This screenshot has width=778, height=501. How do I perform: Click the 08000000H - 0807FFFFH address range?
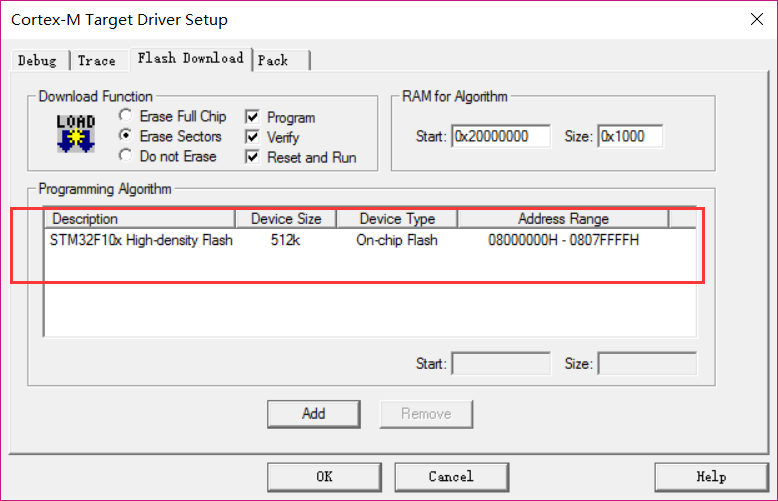point(564,240)
